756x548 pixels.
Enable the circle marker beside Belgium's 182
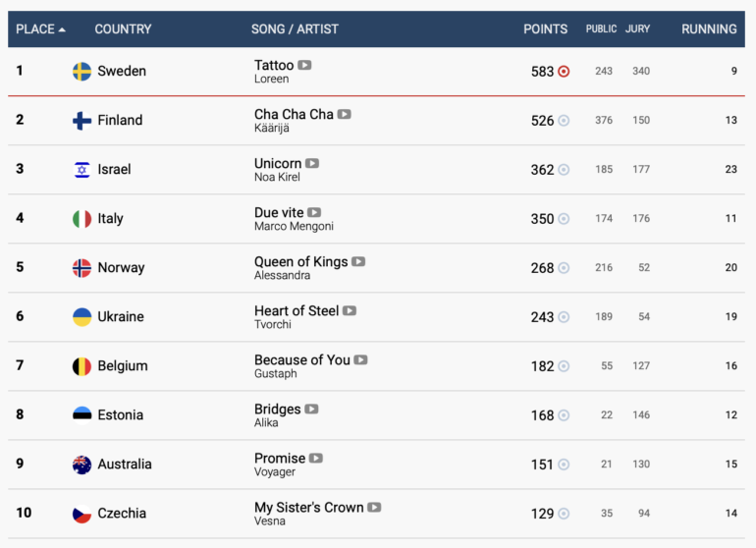tap(564, 366)
